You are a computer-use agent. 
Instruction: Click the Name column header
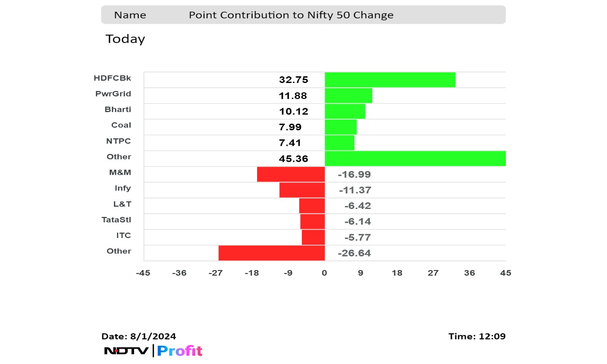pyautogui.click(x=130, y=15)
